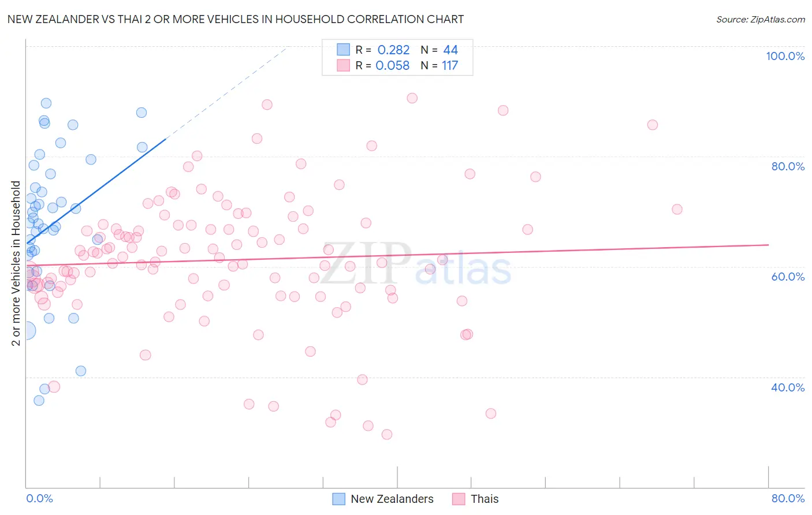Click the 0.0% x-axis label
The image size is (812, 515).
[x=39, y=498]
